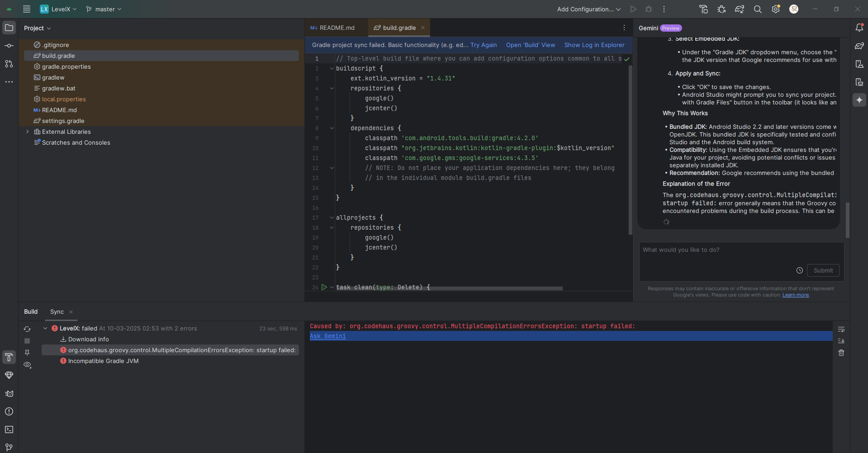
Task: Open the Pull Requests tool window
Action: click(9, 64)
